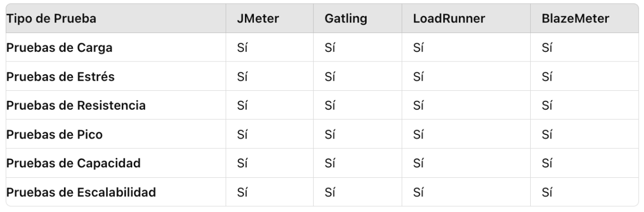Select the JMeter column header
The height and width of the screenshot is (212, 644).
pyautogui.click(x=258, y=18)
